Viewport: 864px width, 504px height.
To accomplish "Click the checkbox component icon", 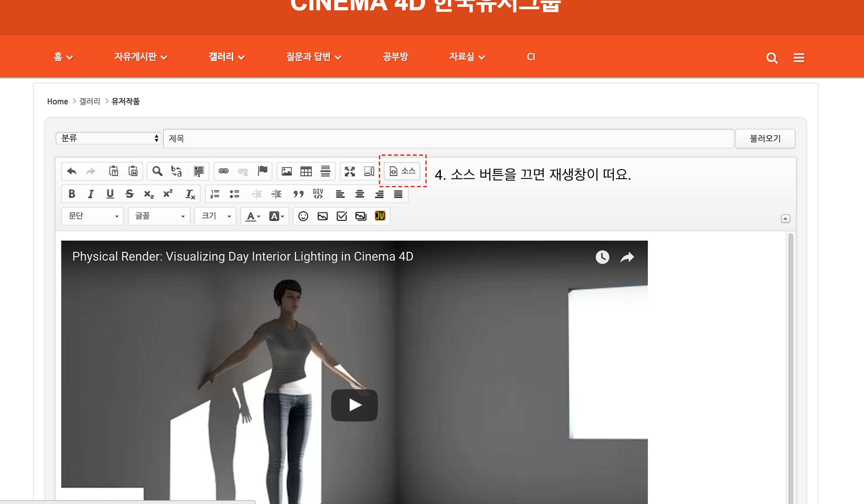I will coord(342,216).
